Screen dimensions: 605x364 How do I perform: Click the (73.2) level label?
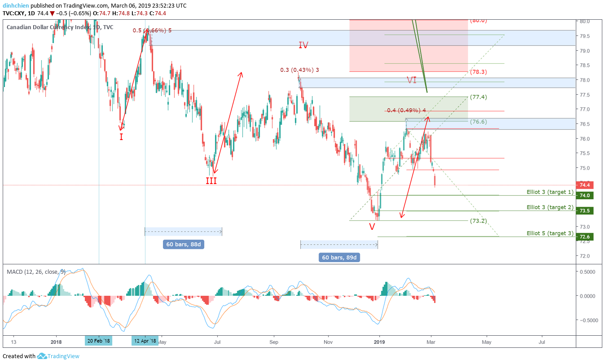[x=478, y=221]
